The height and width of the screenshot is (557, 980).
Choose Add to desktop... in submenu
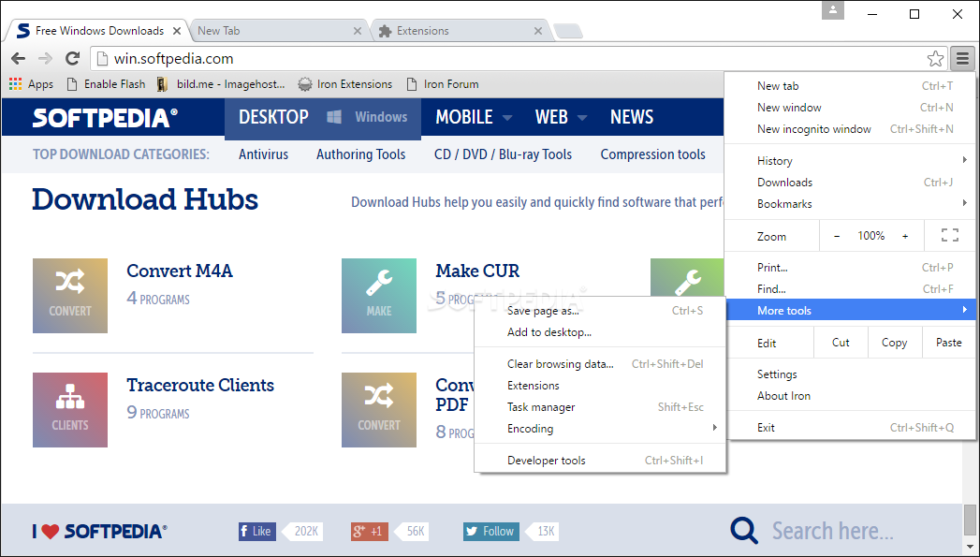pos(600,332)
